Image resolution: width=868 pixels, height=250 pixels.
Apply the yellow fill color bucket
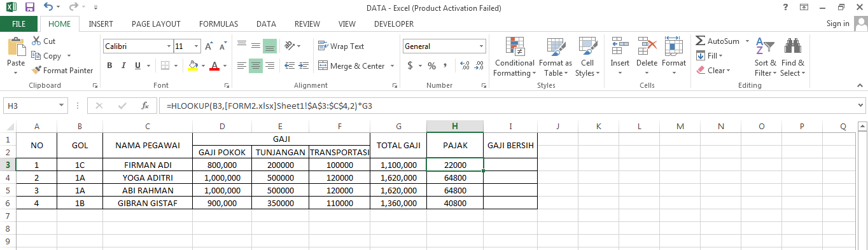[x=193, y=66]
